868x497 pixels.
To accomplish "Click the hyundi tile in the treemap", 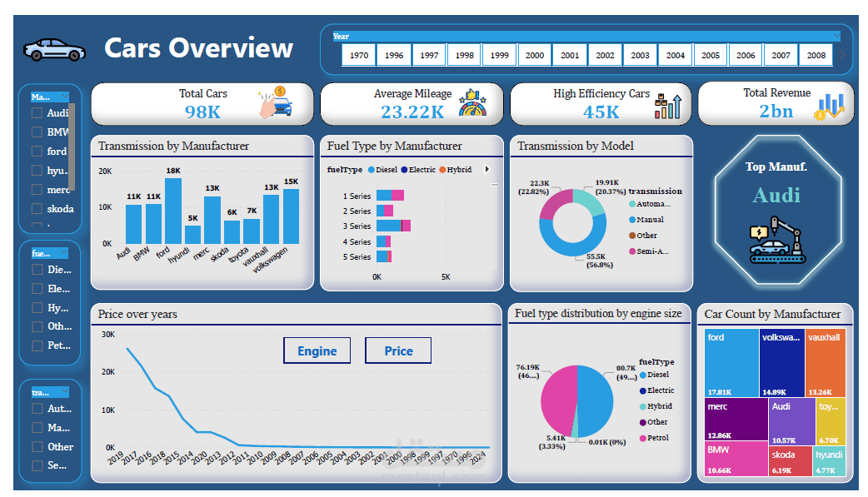I will tap(829, 461).
